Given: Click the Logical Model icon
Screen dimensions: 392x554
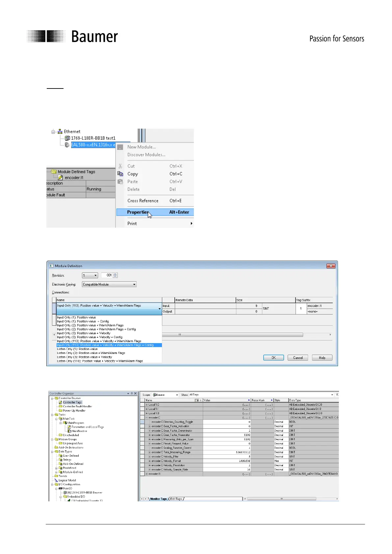Looking at the screenshot, I should [56, 480].
